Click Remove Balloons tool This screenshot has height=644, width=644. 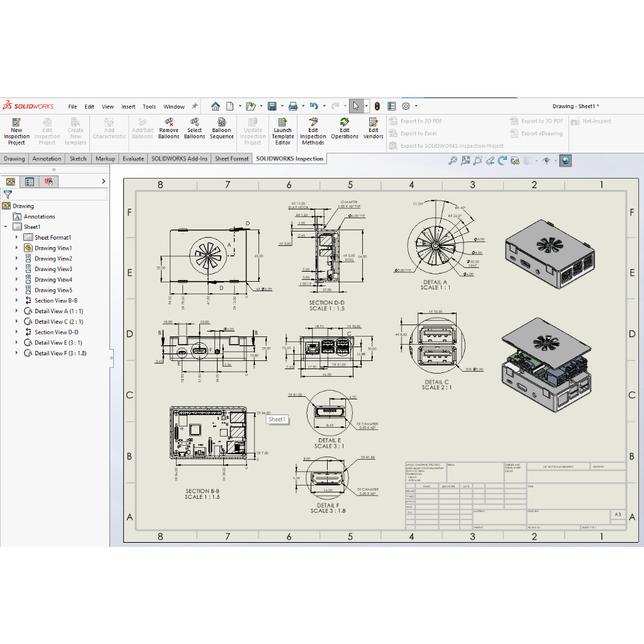coord(169,128)
